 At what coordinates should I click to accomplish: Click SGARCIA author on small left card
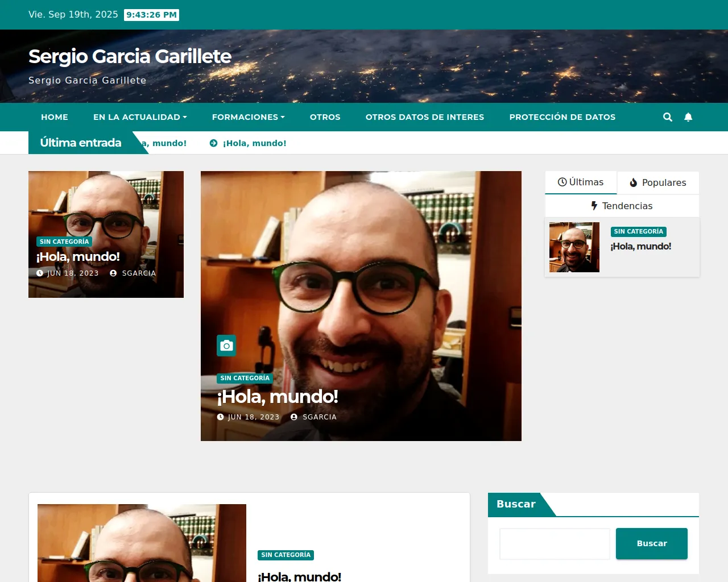(139, 273)
